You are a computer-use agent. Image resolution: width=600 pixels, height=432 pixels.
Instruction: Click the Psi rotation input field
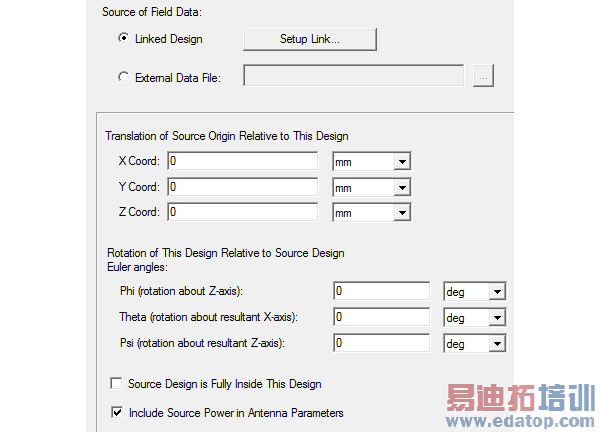point(382,343)
